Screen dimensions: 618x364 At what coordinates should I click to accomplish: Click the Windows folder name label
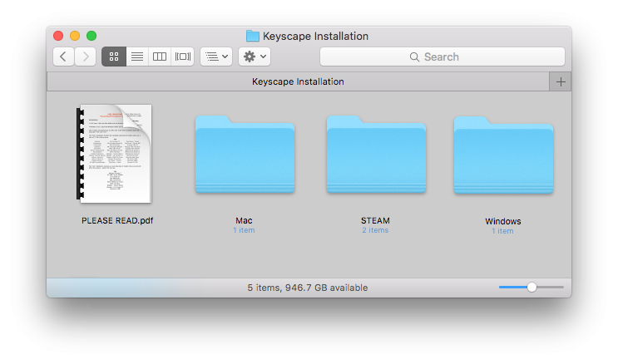pos(503,221)
